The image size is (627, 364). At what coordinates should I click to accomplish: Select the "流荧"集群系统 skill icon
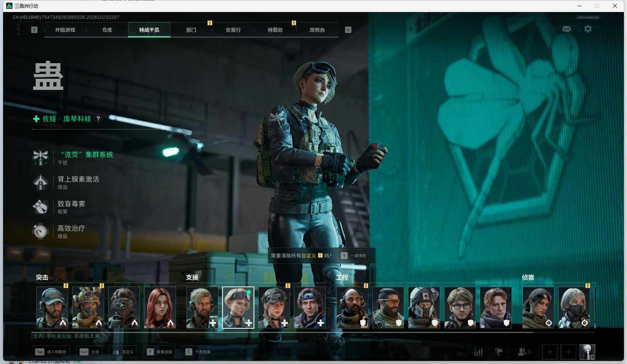40,157
